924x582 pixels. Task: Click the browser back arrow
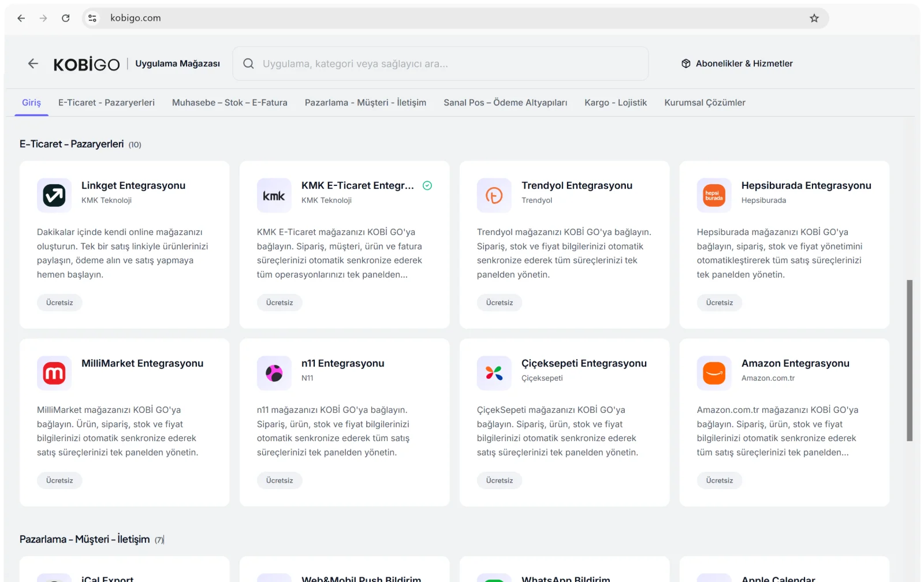tap(21, 18)
